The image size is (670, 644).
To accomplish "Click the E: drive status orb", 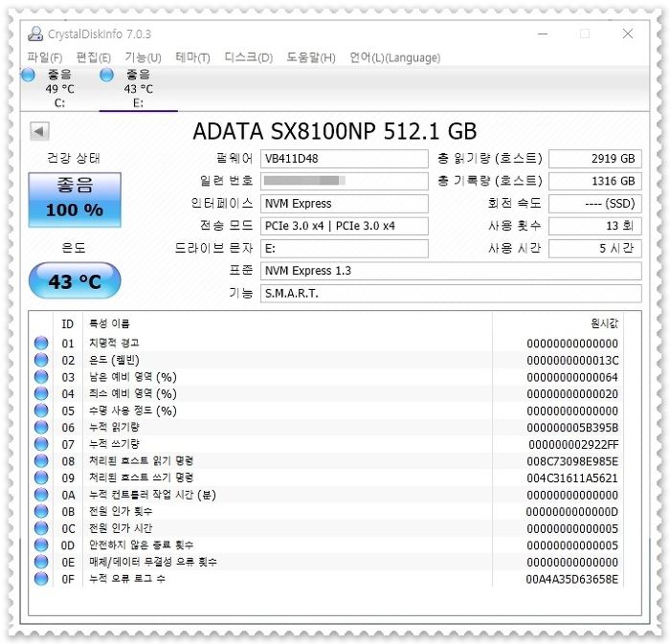I will pyautogui.click(x=106, y=75).
